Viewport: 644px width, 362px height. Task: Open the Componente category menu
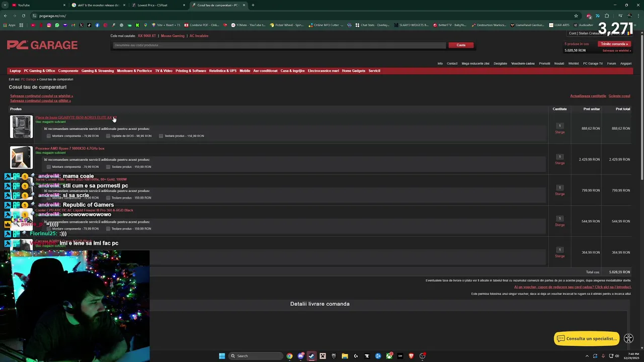click(x=68, y=71)
